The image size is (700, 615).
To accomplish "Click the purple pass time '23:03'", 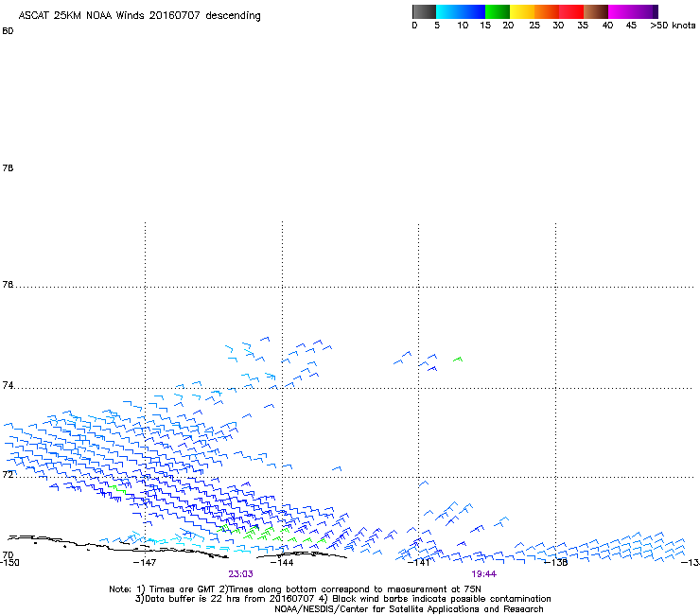I will tap(240, 574).
